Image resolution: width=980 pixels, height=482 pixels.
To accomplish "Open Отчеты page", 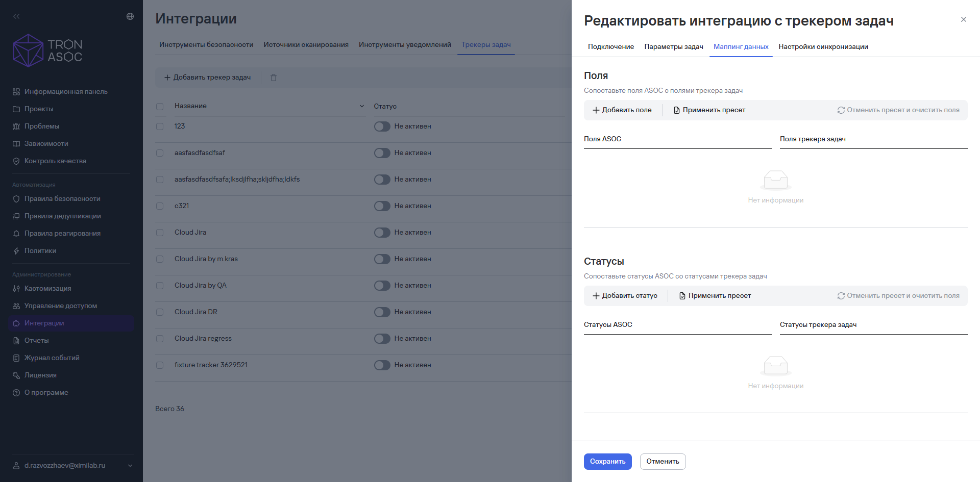I will 36,341.
